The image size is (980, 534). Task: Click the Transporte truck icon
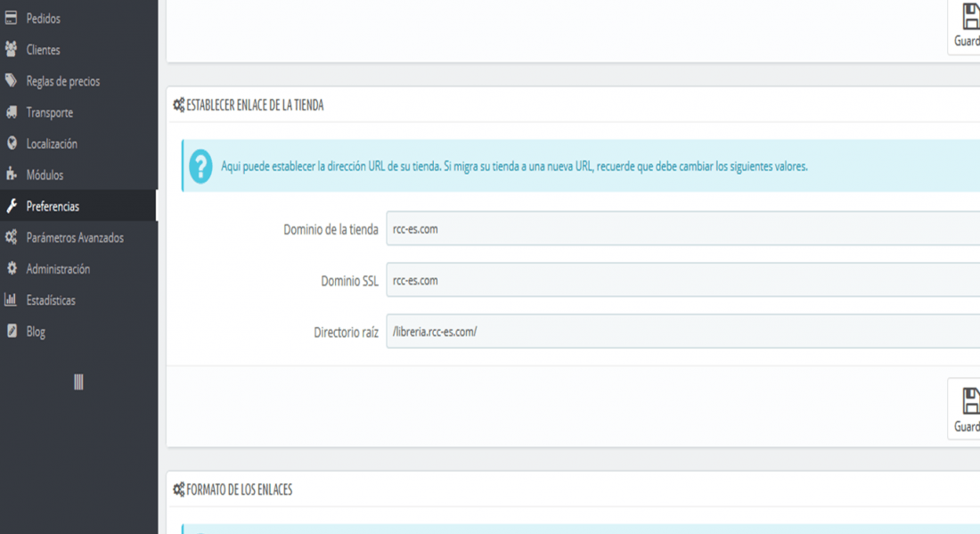[12, 112]
